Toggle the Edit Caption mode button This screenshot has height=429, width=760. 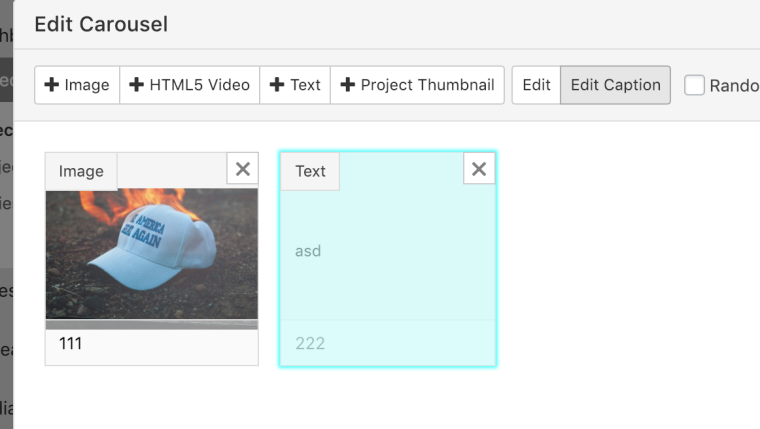click(x=615, y=85)
